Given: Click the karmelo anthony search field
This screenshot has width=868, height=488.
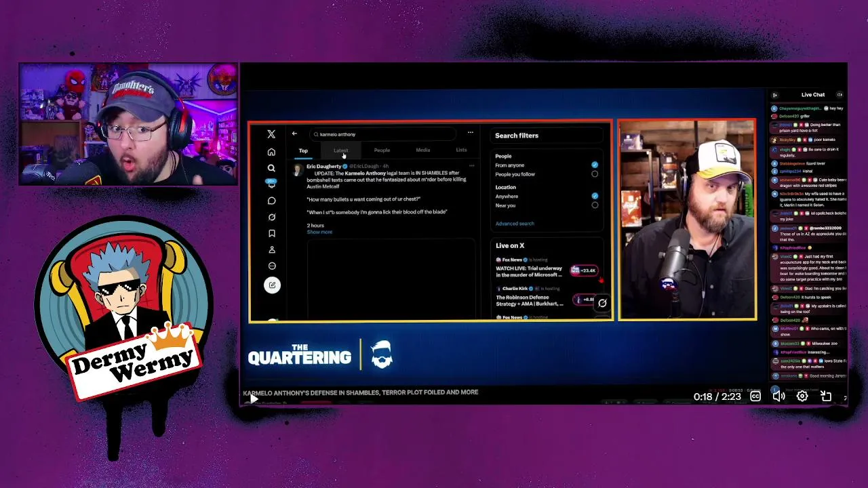Looking at the screenshot, I should click(x=383, y=134).
